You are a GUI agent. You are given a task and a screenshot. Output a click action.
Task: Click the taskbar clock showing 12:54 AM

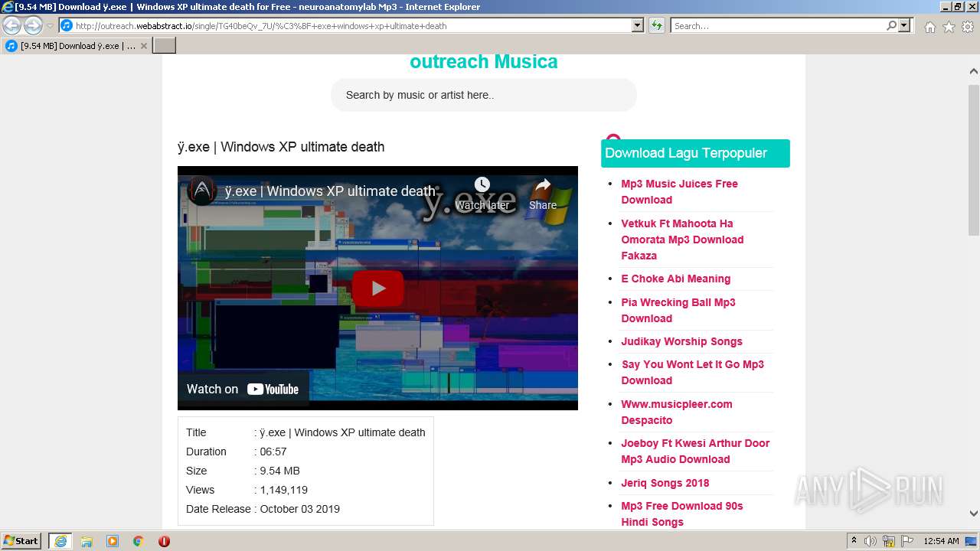click(941, 541)
